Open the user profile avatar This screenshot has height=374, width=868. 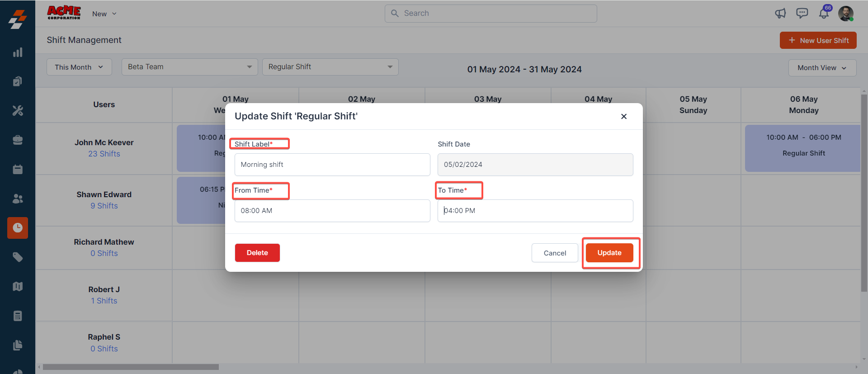pos(846,14)
